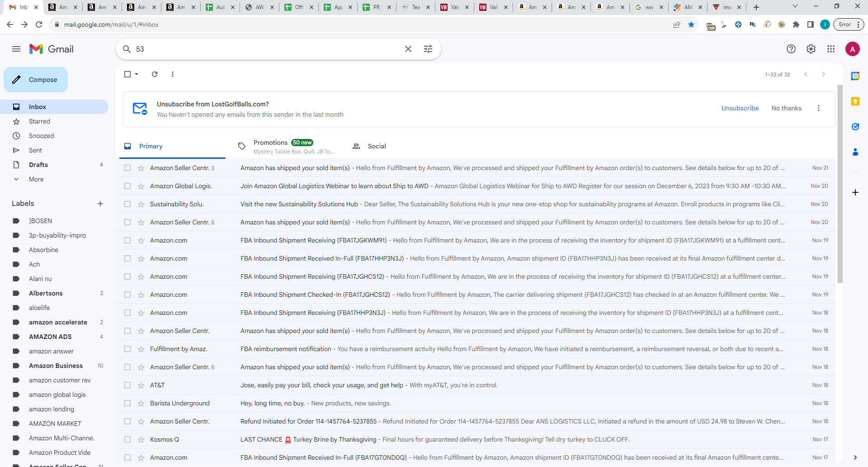Select the Sustainability Solu. email checkbox
Screen dimensions: 868x467
(x=127, y=204)
